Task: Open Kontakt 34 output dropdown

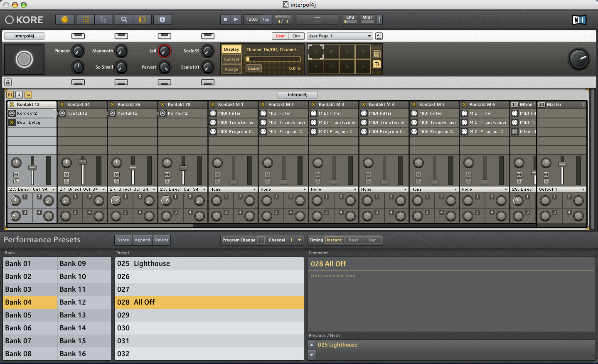Action: pos(82,189)
